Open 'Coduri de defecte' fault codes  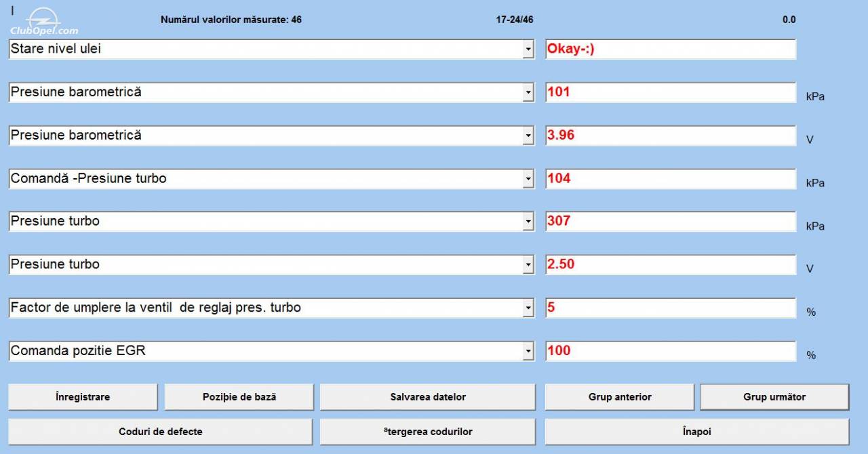point(161,432)
